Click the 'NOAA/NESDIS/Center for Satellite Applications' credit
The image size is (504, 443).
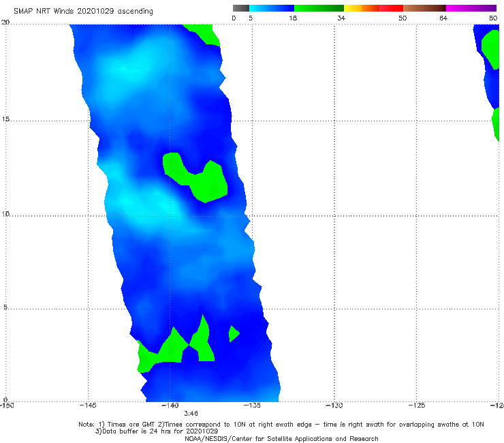[281, 438]
